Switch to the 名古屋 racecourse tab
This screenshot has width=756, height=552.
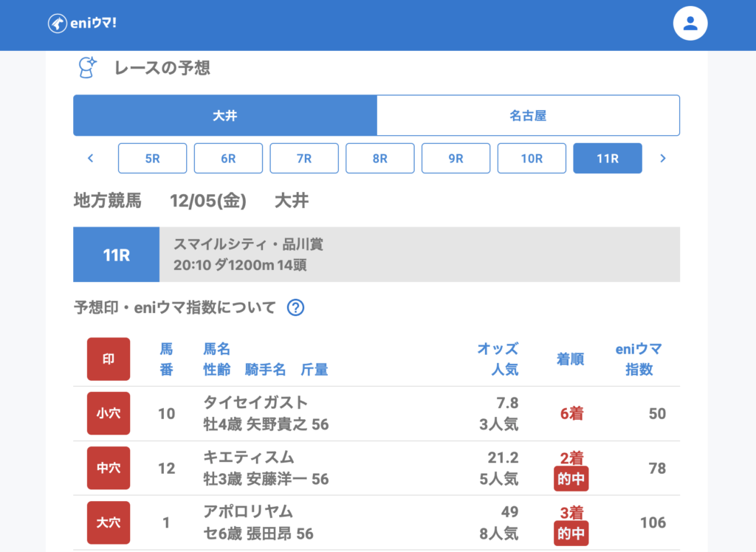pos(528,116)
